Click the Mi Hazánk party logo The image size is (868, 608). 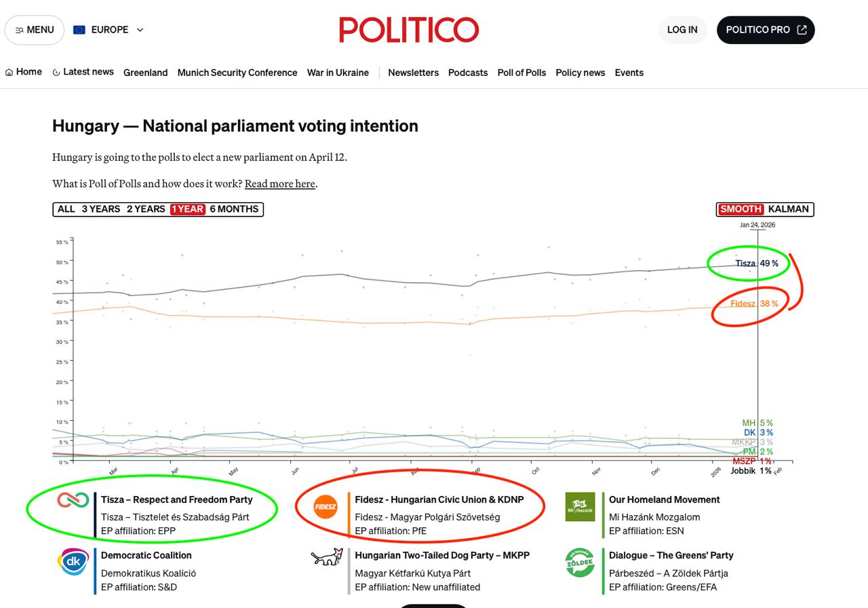pos(580,507)
